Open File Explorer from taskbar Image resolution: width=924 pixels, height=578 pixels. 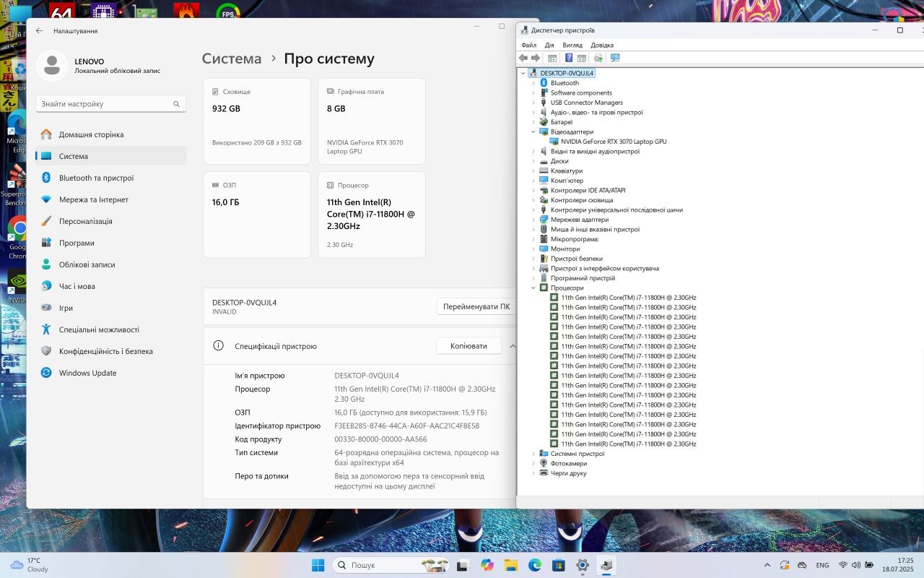click(510, 565)
